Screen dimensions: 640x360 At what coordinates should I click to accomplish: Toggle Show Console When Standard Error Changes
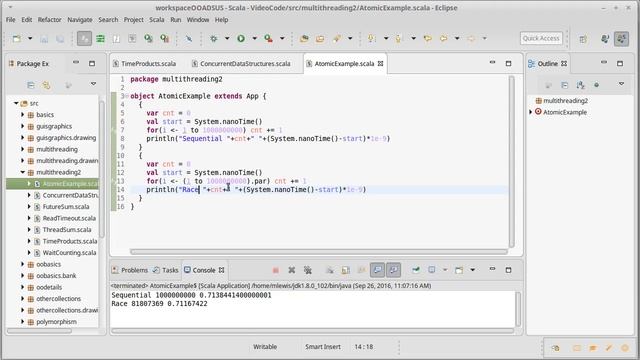393,270
